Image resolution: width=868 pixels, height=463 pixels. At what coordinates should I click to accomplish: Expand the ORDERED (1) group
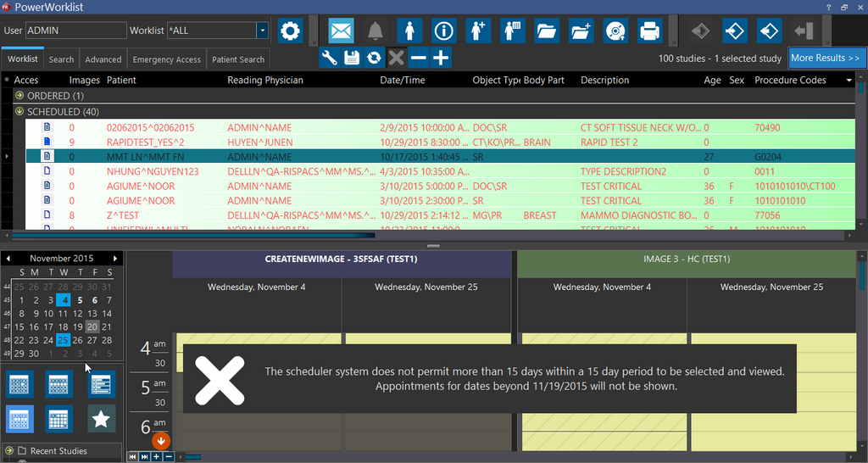pos(19,96)
